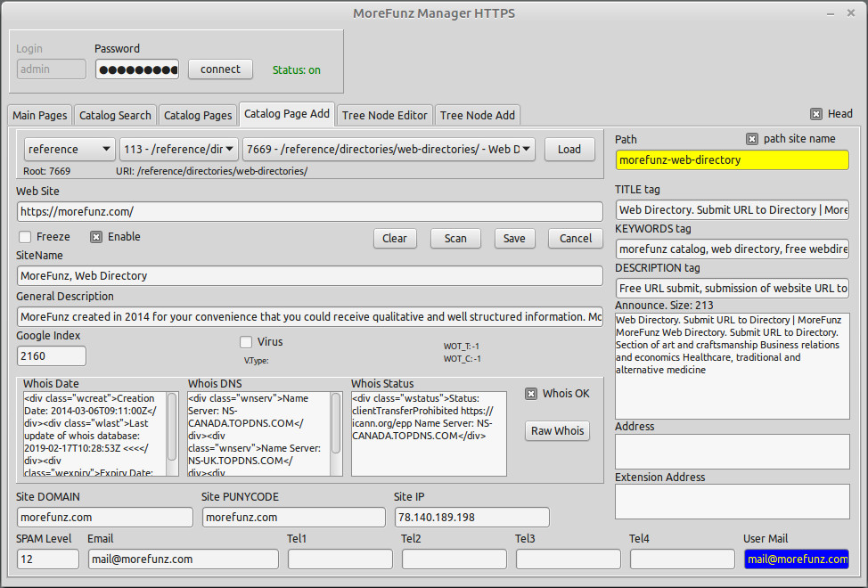Click the 'Status: on' text
This screenshot has width=868, height=588.
pyautogui.click(x=296, y=70)
